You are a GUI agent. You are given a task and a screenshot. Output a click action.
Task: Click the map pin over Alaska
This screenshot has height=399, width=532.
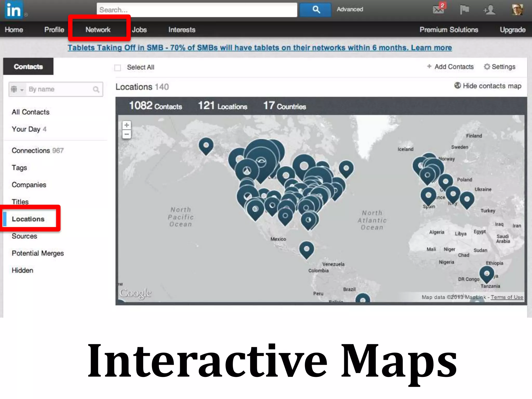point(206,146)
